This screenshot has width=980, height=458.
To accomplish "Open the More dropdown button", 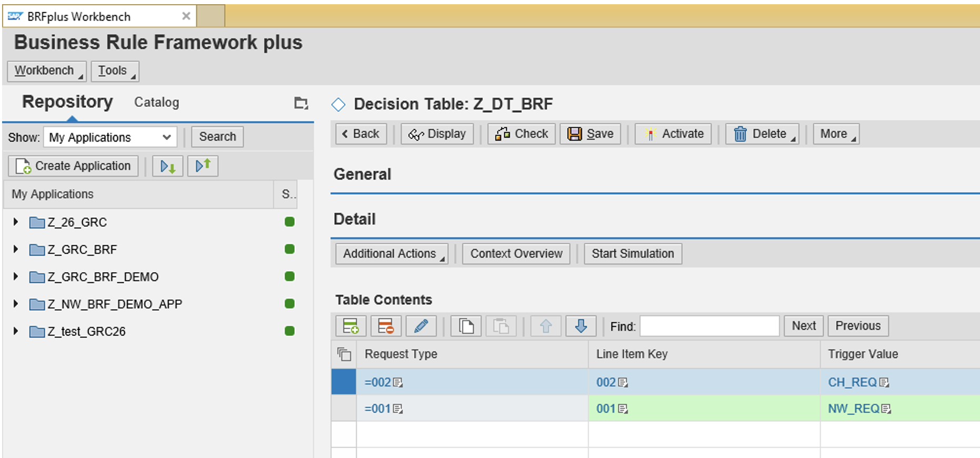I will tap(836, 134).
